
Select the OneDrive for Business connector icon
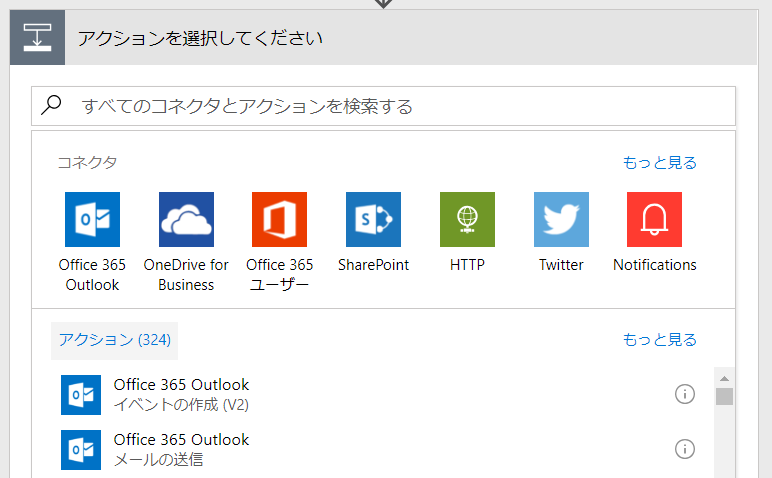[186, 219]
